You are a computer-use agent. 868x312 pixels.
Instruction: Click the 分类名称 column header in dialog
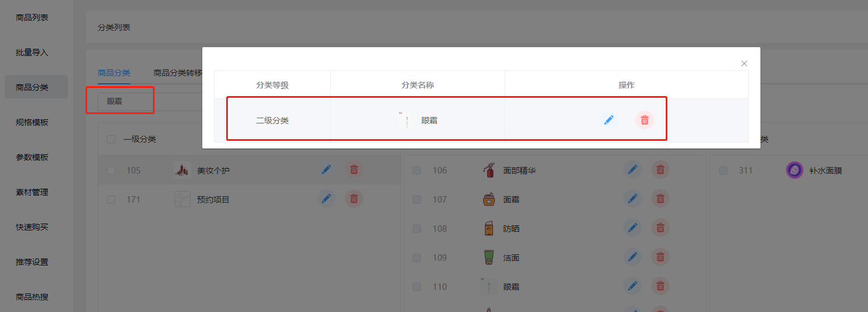pyautogui.click(x=417, y=85)
